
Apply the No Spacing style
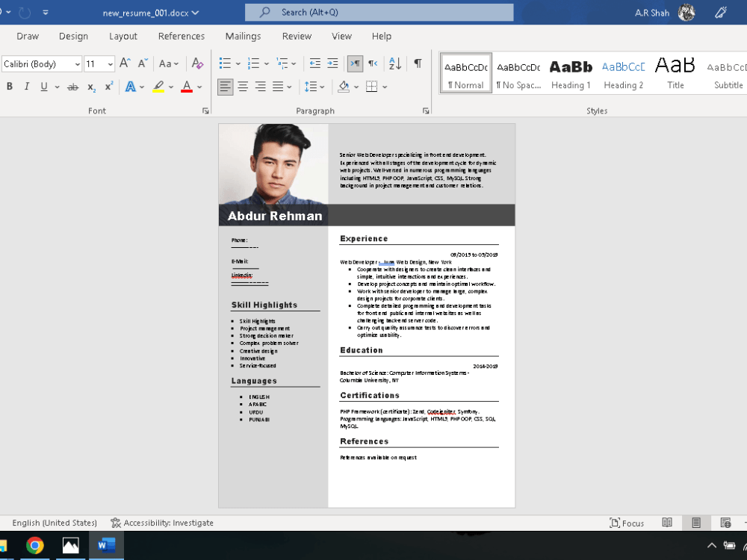[518, 73]
